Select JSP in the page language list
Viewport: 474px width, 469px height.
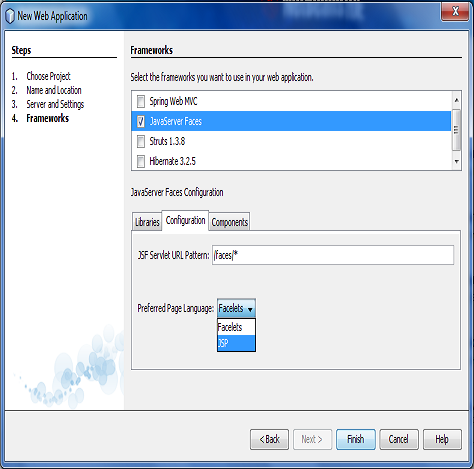236,343
